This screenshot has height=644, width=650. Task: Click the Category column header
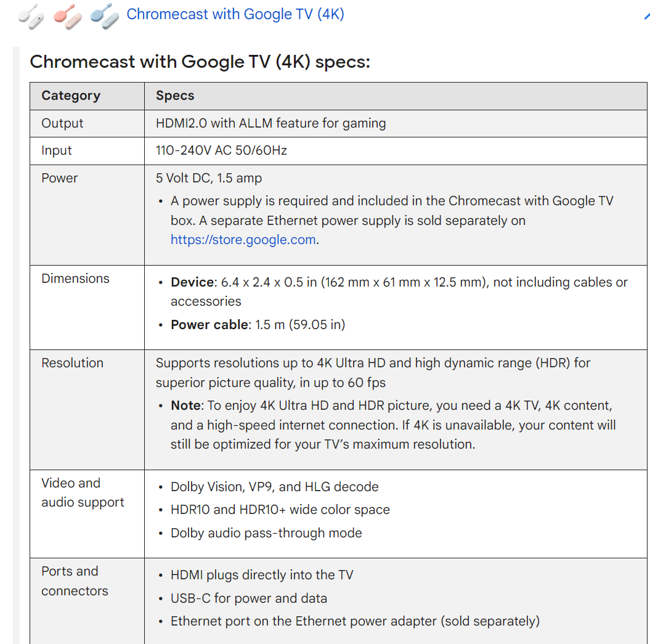[x=70, y=96]
